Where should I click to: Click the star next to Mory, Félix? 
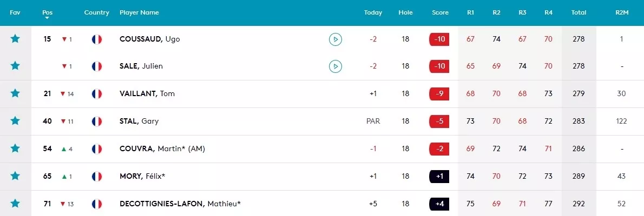[15, 176]
